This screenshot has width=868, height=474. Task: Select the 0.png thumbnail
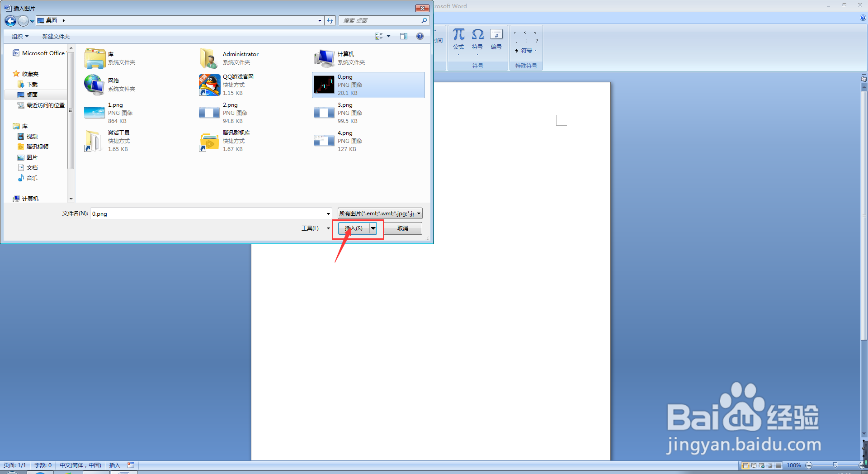(x=324, y=85)
